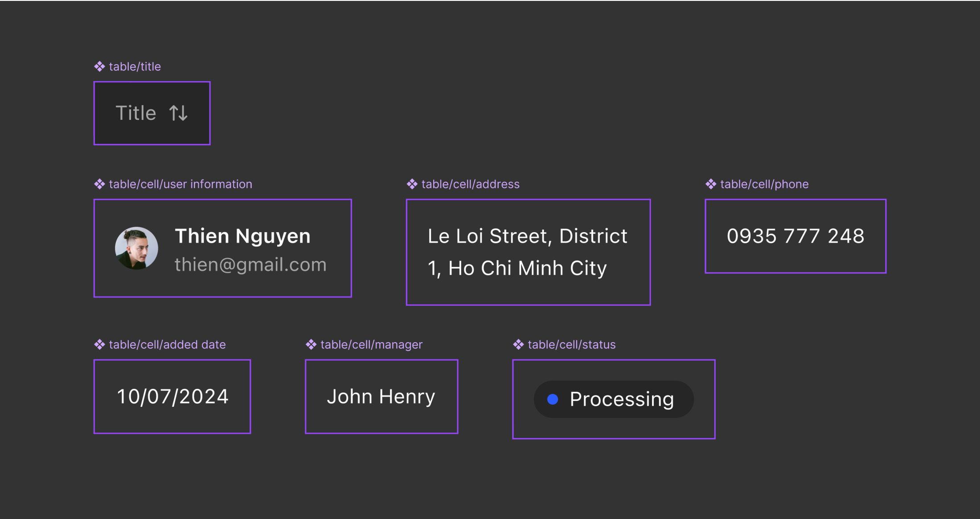Click component icon beside table/cell/manager label

[311, 345]
